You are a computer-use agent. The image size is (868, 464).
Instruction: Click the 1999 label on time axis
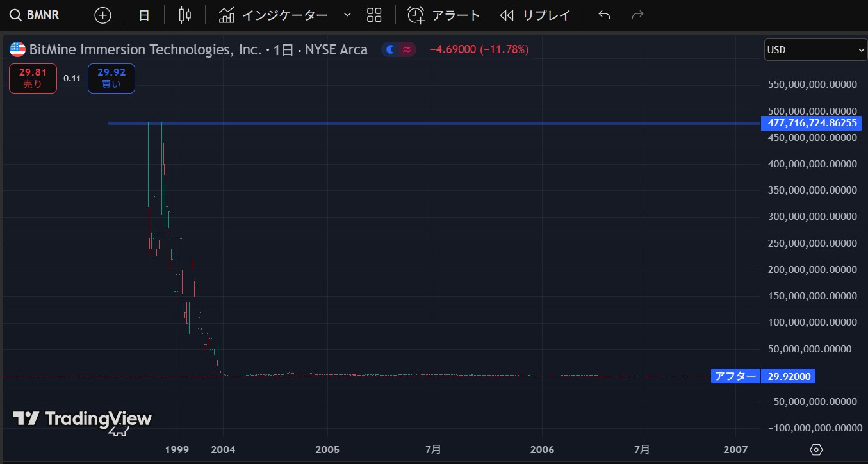[x=177, y=450]
